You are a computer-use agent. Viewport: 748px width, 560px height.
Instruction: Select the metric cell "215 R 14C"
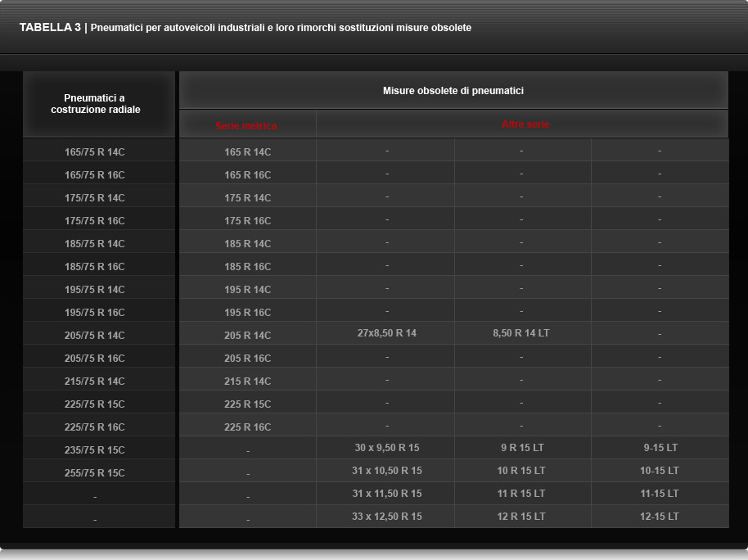point(248,381)
